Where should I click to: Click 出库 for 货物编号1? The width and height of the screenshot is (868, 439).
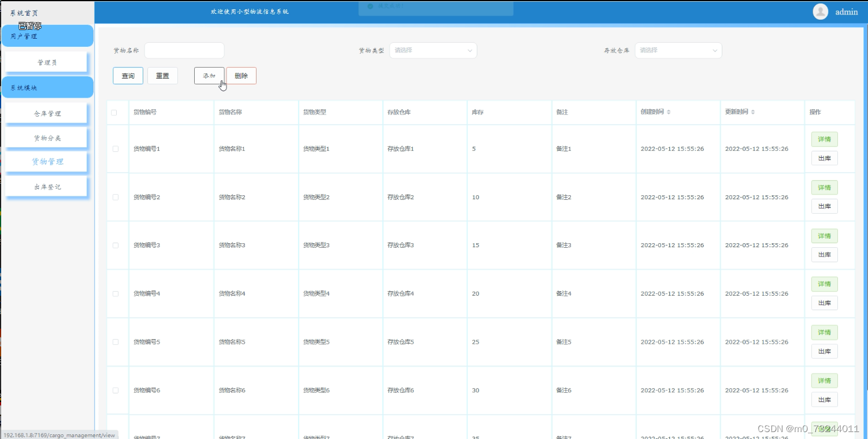point(824,158)
